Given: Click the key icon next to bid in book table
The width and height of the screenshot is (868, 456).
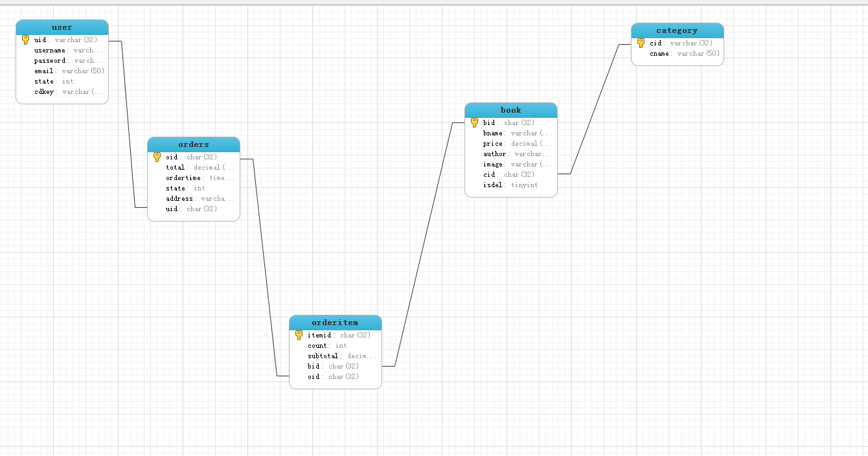Looking at the screenshot, I should click(474, 122).
